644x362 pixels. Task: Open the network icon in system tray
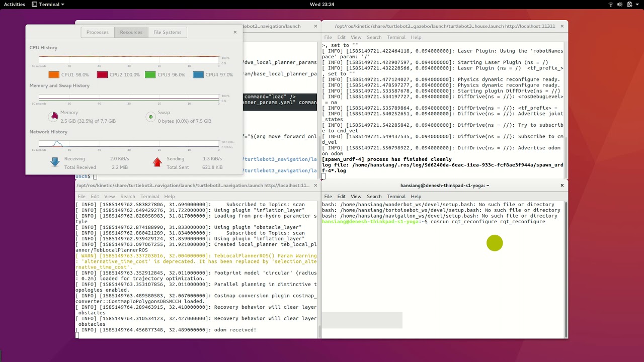click(x=611, y=4)
